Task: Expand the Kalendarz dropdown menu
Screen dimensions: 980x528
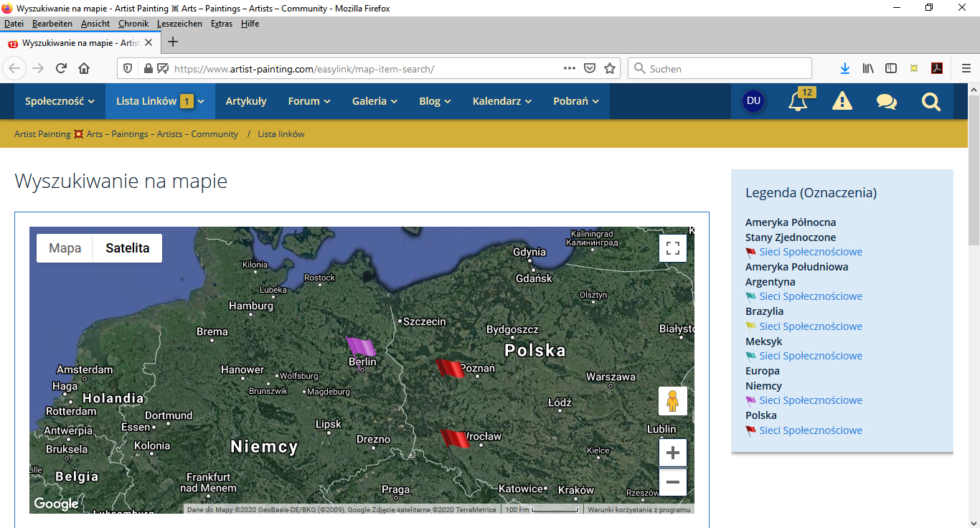Action: (501, 101)
